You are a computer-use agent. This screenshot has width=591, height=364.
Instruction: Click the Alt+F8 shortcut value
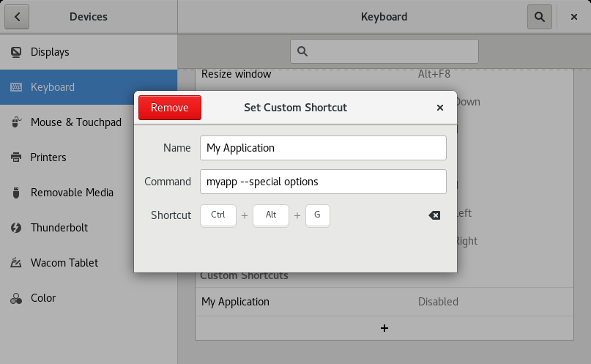434,74
